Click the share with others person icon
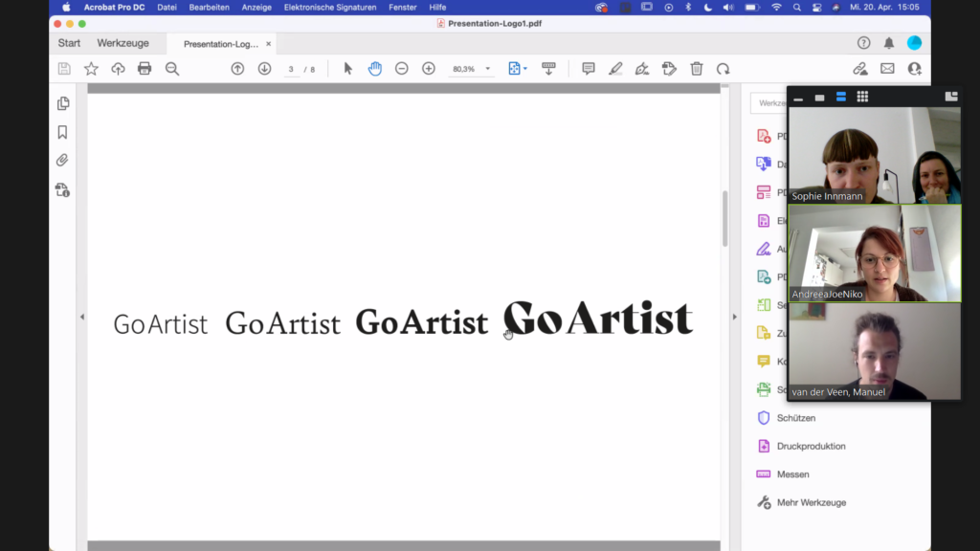The height and width of the screenshot is (551, 980). click(x=914, y=69)
